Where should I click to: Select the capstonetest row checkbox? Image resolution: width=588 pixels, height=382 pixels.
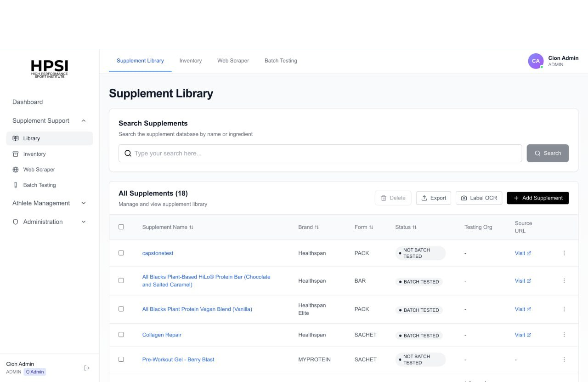[x=121, y=253]
